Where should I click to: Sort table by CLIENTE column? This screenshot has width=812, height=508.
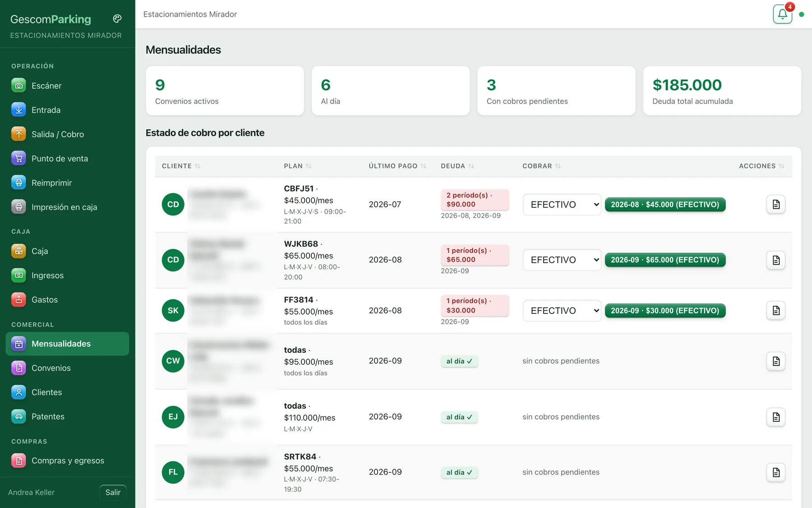[x=181, y=166]
